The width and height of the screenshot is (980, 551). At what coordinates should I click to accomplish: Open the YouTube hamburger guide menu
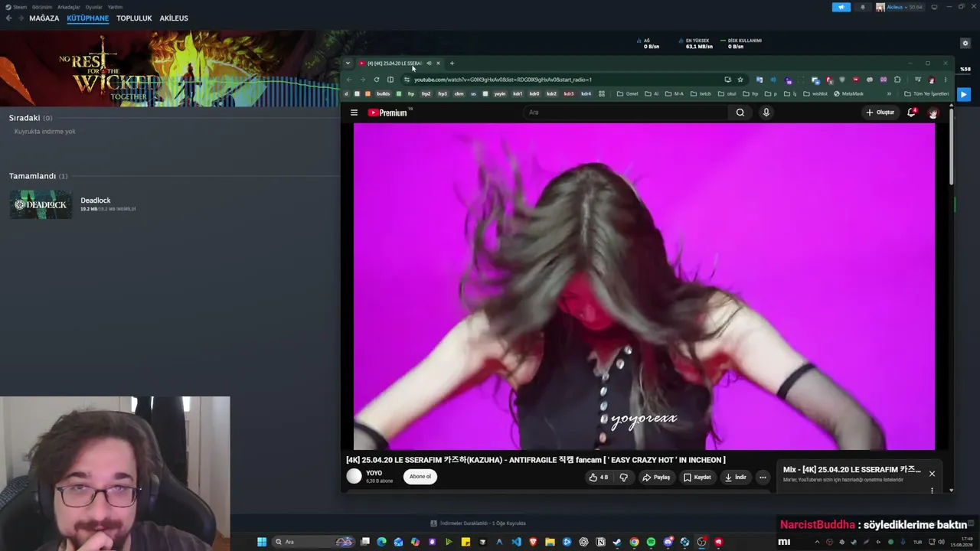[354, 112]
